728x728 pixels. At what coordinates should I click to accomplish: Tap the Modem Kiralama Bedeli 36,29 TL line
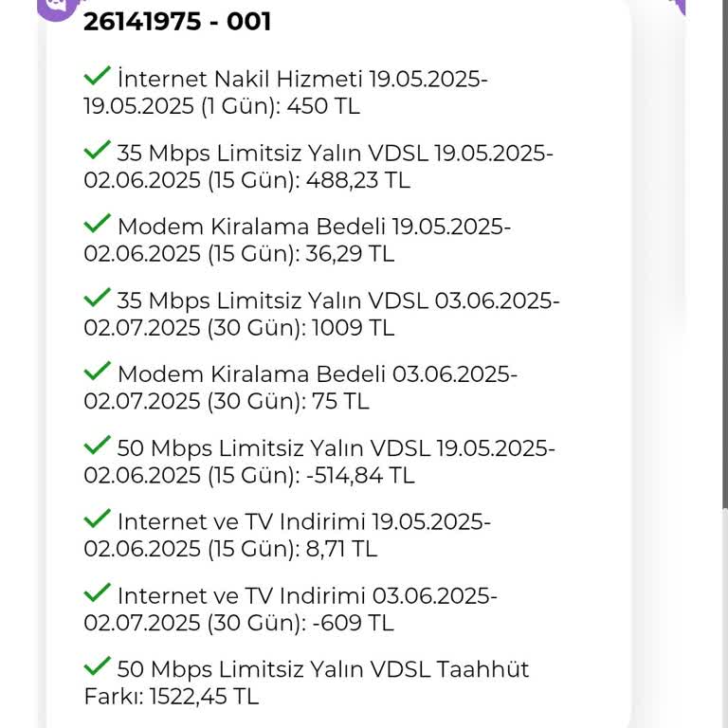pos(296,240)
